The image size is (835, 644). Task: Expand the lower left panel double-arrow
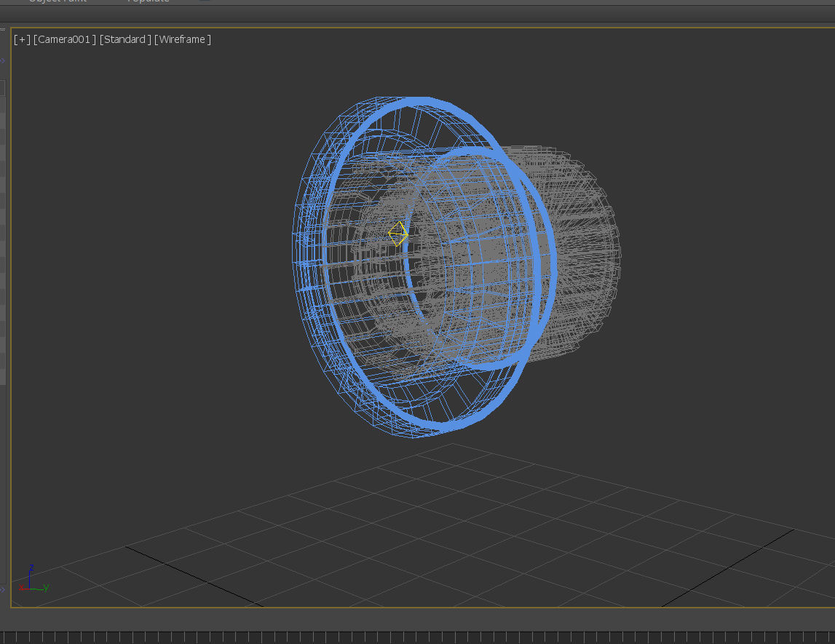3,589
